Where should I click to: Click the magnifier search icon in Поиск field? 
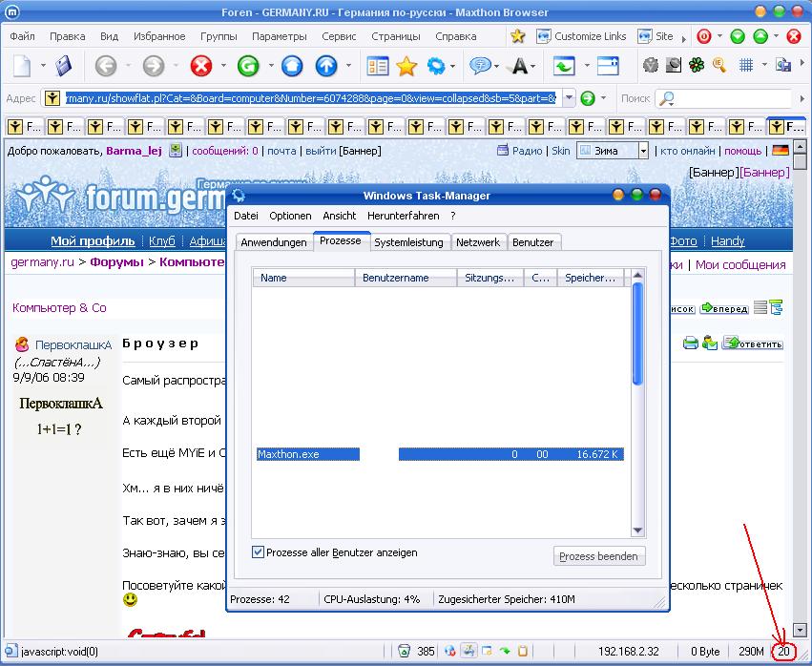coord(666,98)
